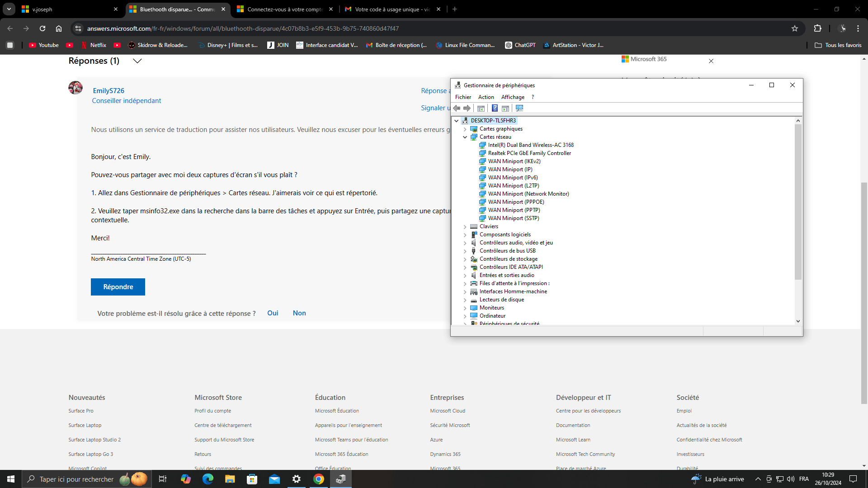Screen dimensions: 868x488
Task: Click the blue Help toolbar icon
Action: 495,108
